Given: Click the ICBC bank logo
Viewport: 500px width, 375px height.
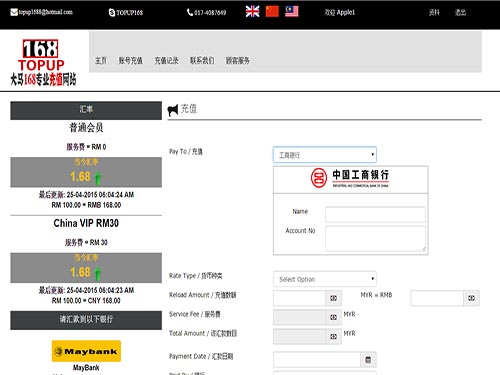Looking at the screenshot, I should pyautogui.click(x=350, y=178).
